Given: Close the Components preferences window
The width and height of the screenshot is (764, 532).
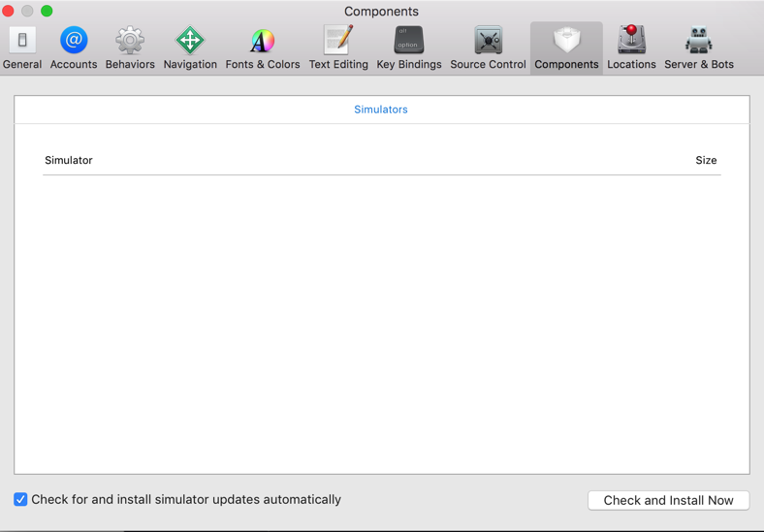Looking at the screenshot, I should (8, 11).
